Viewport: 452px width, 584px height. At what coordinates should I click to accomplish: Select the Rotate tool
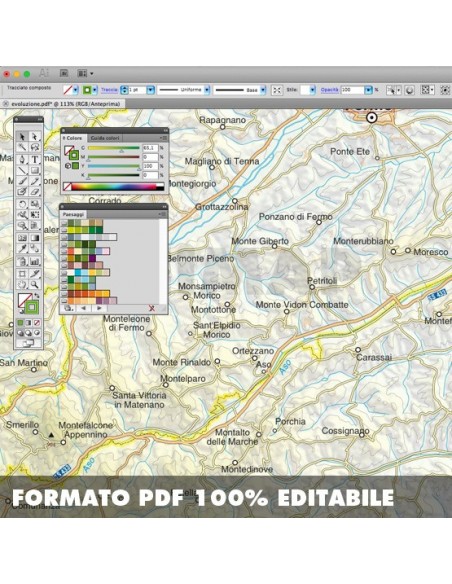coord(22,204)
